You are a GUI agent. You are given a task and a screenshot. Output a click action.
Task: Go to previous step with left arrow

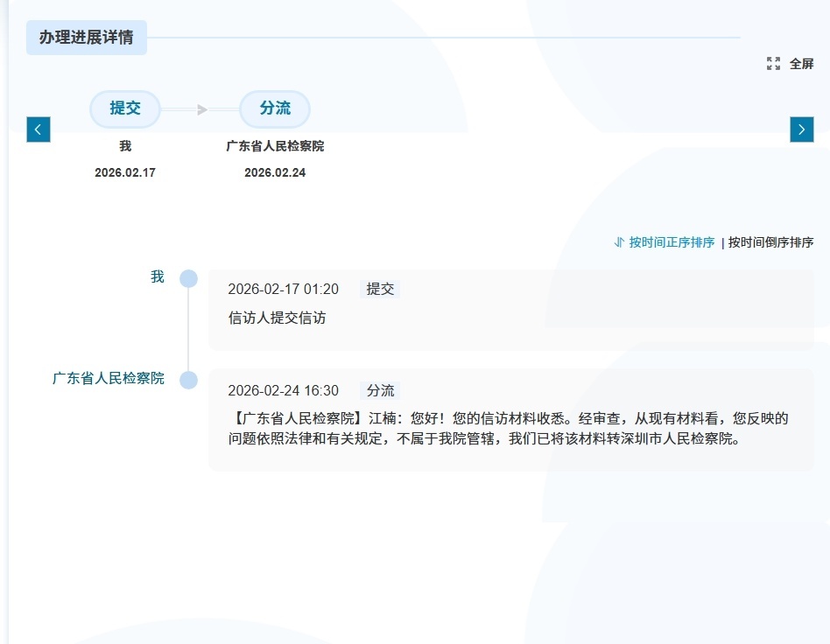click(39, 129)
